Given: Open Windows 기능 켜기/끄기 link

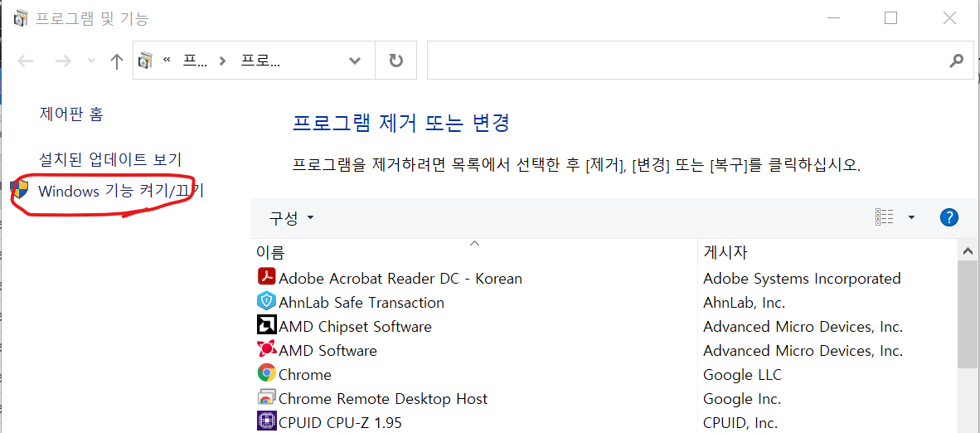Looking at the screenshot, I should [x=121, y=191].
